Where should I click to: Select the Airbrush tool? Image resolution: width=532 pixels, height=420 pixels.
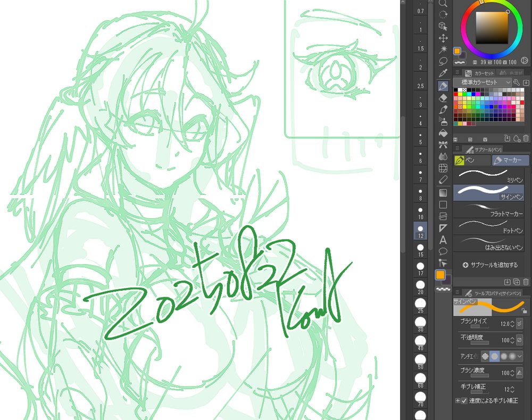click(443, 121)
